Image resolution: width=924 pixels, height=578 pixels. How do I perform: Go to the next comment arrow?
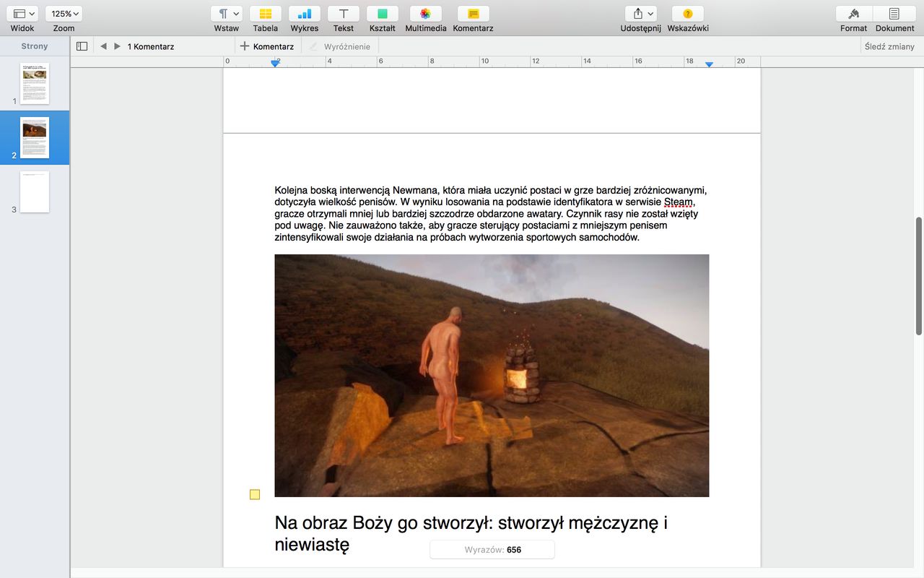point(117,46)
